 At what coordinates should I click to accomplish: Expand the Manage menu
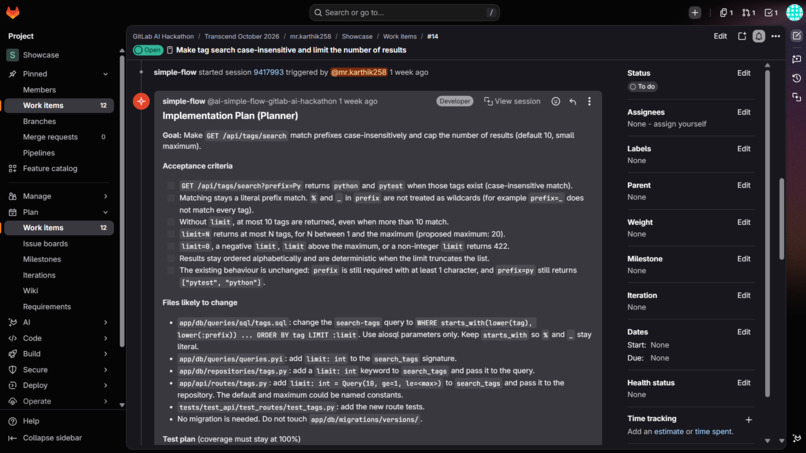click(105, 196)
